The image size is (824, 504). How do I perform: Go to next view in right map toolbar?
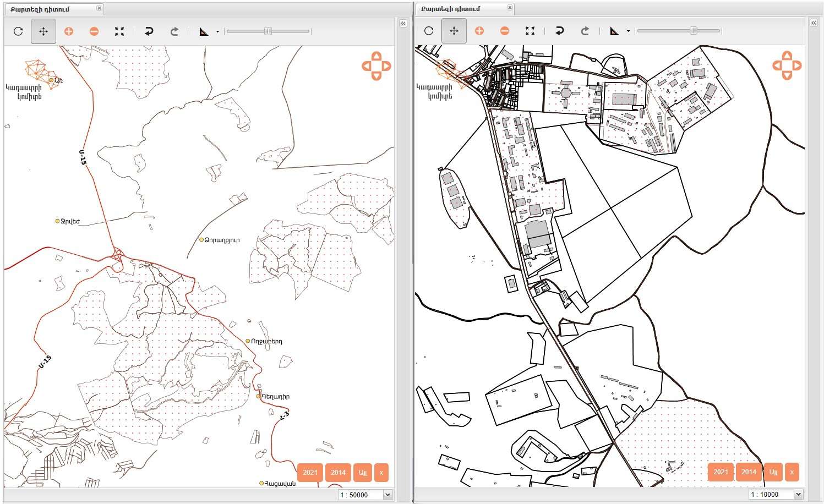pyautogui.click(x=585, y=31)
